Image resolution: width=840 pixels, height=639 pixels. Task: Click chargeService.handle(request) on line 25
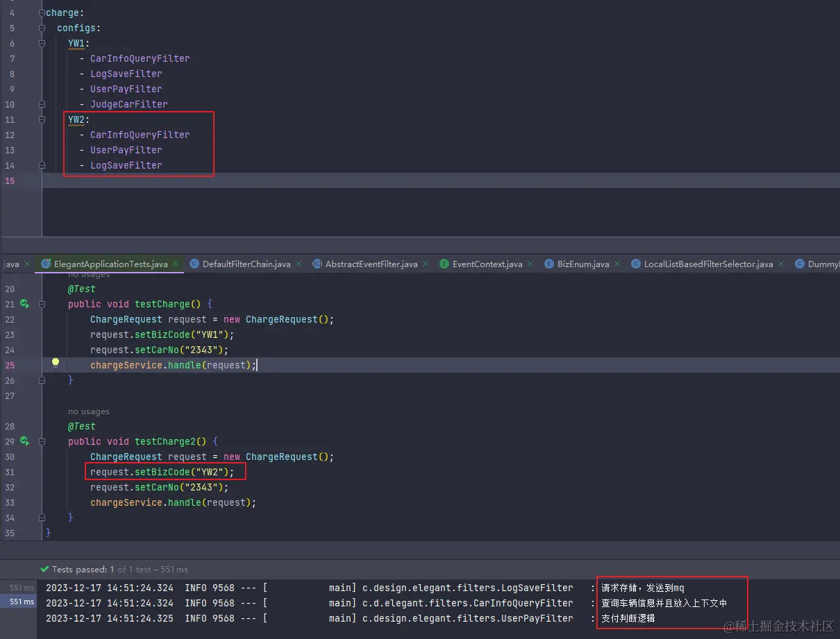coord(170,365)
